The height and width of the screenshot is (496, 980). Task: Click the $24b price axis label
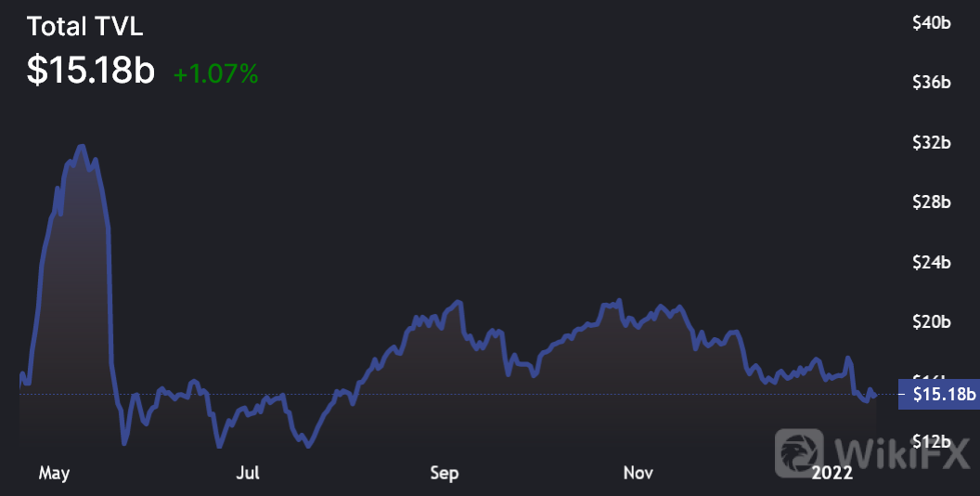(932, 263)
